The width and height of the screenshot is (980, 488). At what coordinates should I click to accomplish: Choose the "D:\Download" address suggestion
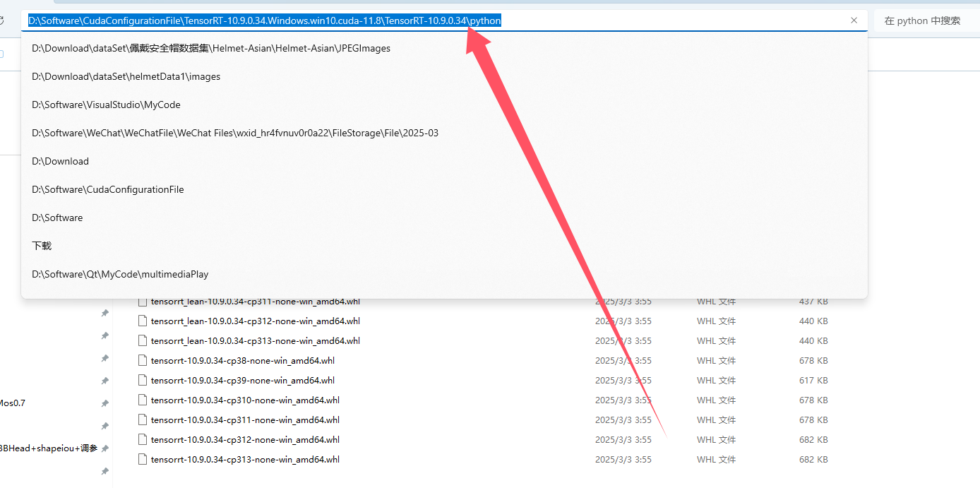pyautogui.click(x=60, y=161)
